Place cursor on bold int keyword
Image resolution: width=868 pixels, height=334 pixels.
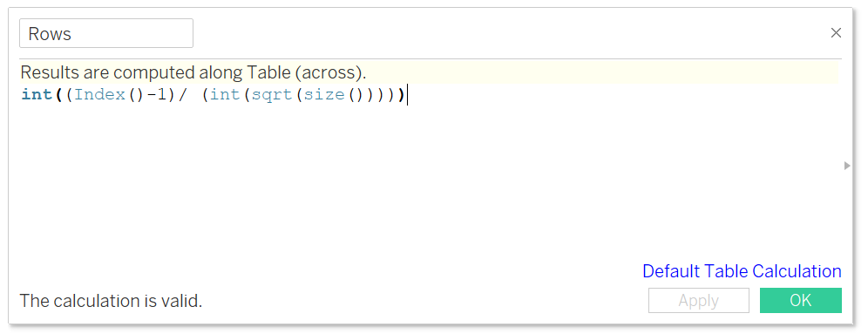pyautogui.click(x=37, y=95)
